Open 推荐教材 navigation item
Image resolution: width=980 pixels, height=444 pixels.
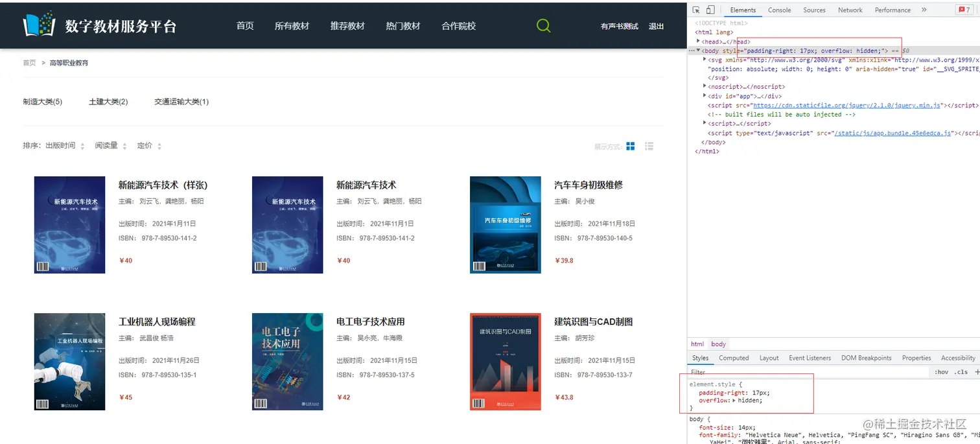pos(347,26)
